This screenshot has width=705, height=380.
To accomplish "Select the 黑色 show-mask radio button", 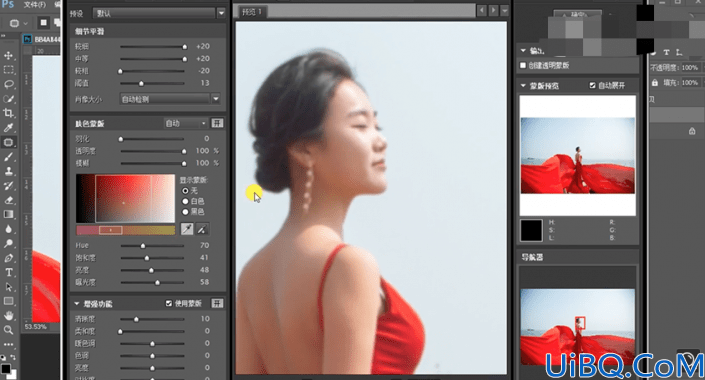I will tap(185, 211).
